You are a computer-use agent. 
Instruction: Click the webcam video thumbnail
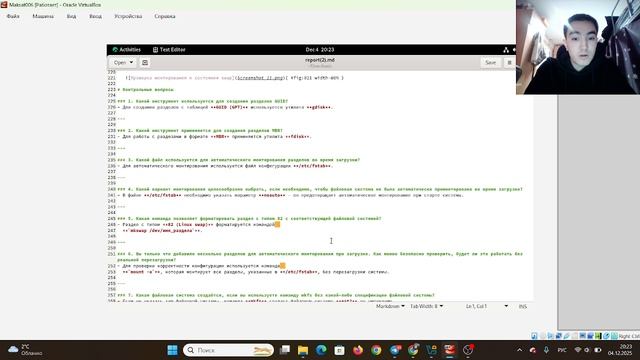(578, 47)
